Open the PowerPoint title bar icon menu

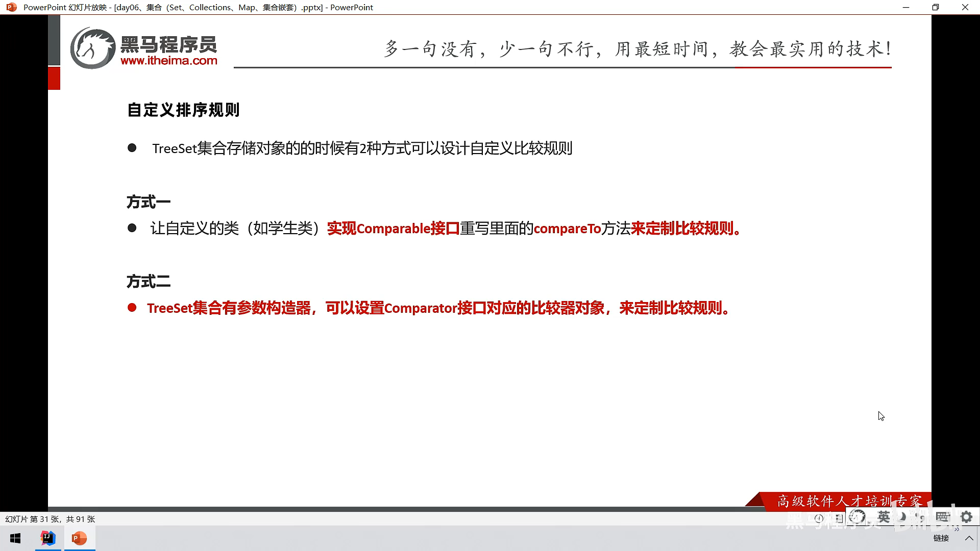click(11, 7)
